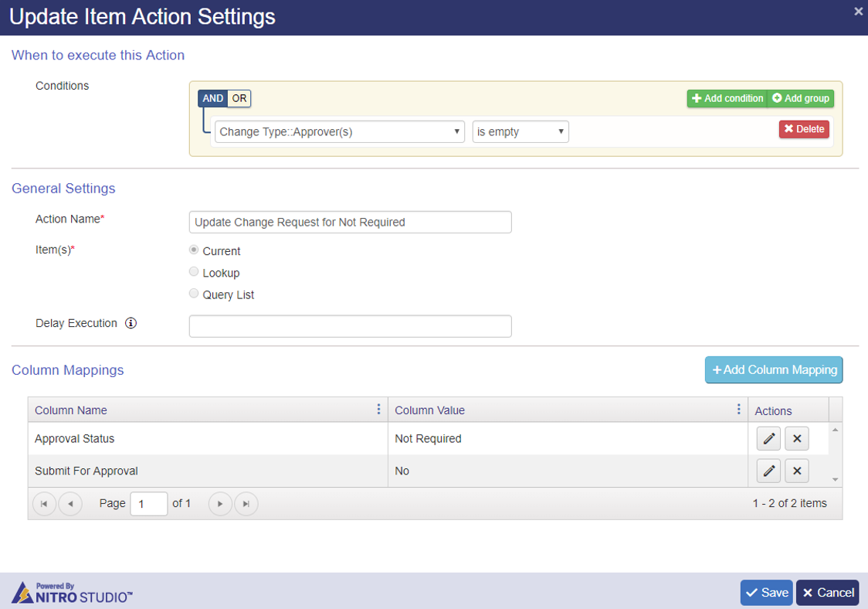Switch condition logic to OR

(239, 99)
